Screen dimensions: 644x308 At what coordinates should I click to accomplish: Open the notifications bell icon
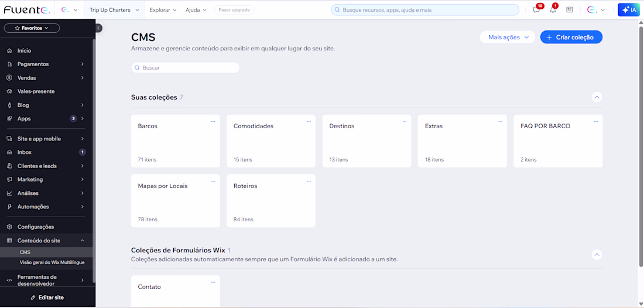point(553,9)
